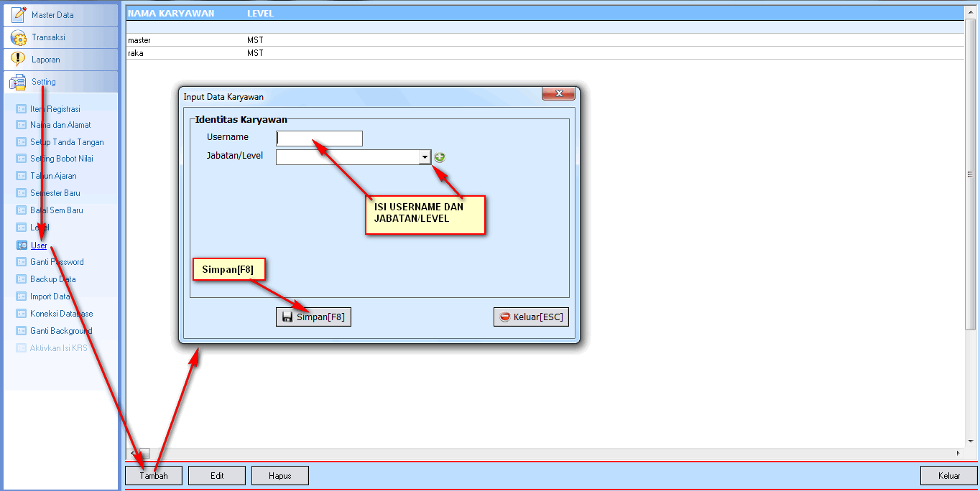Open the Backup Data menu entry
Viewport: 980px width, 491px height.
click(x=53, y=279)
